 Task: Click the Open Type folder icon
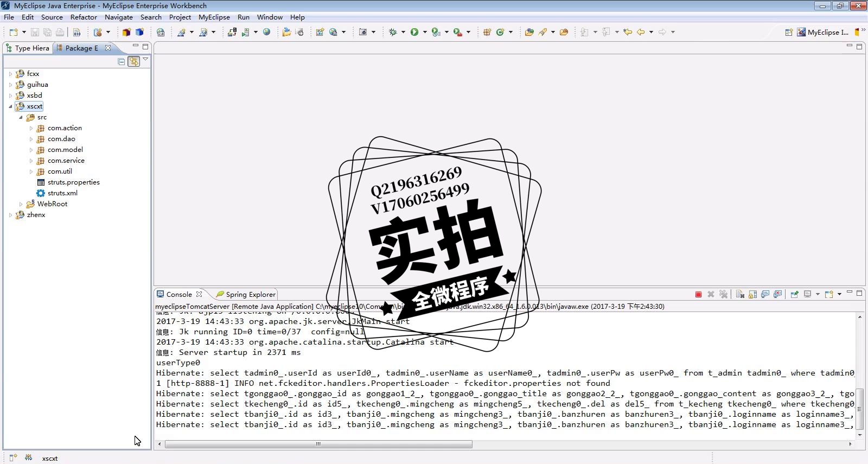click(529, 32)
